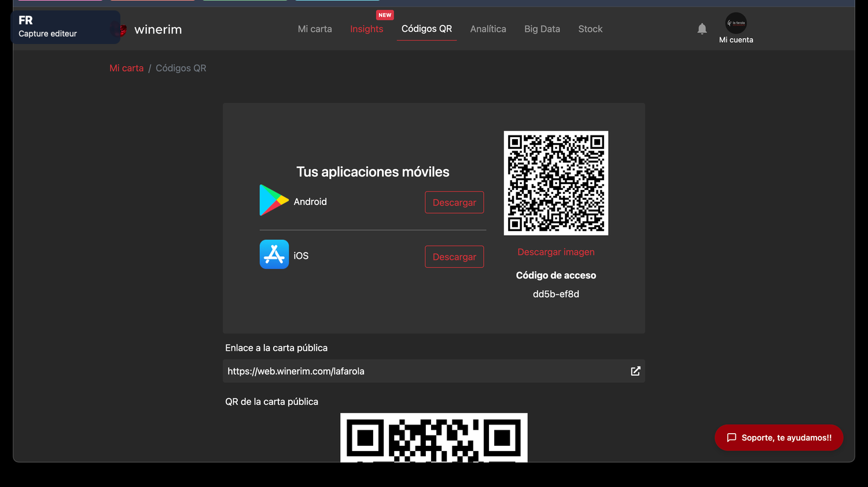Screen dimensions: 868x487
Task: Click the Android label
Action: pos(310,202)
